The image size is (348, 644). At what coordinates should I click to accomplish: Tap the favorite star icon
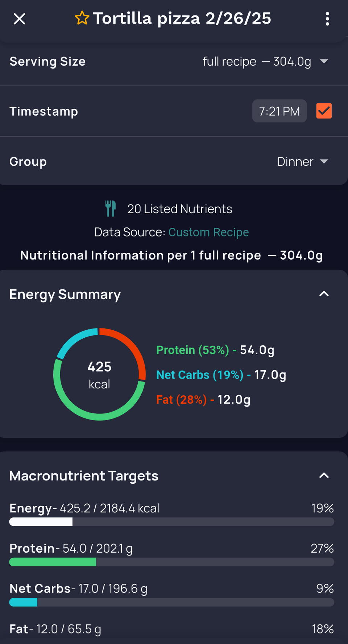pos(82,18)
